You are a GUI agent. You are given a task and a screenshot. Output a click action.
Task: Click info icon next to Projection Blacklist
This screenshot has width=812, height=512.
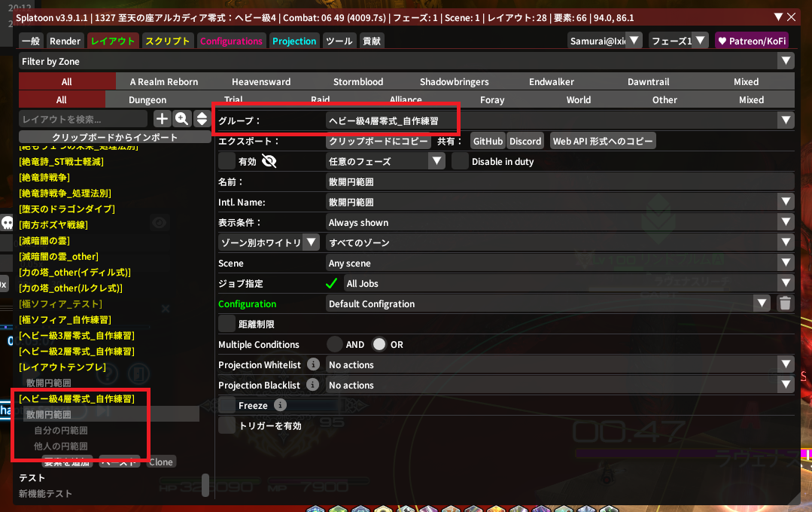click(314, 385)
